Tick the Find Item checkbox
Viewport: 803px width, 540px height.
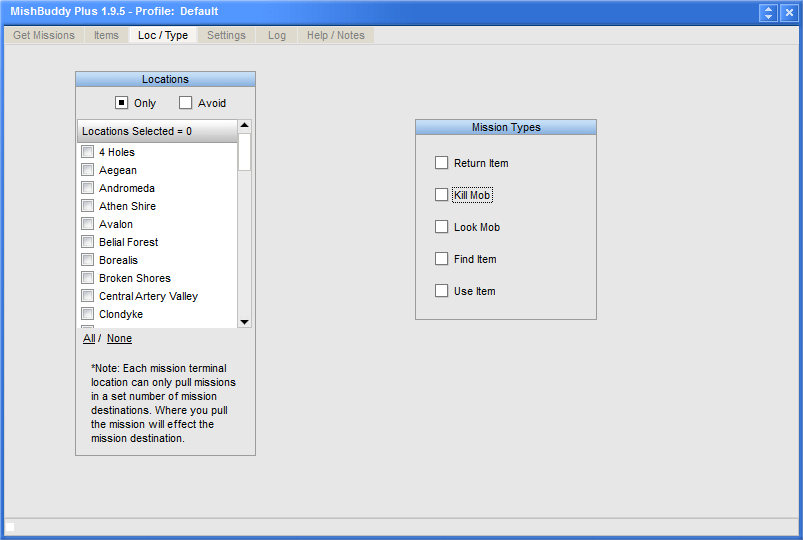(442, 259)
